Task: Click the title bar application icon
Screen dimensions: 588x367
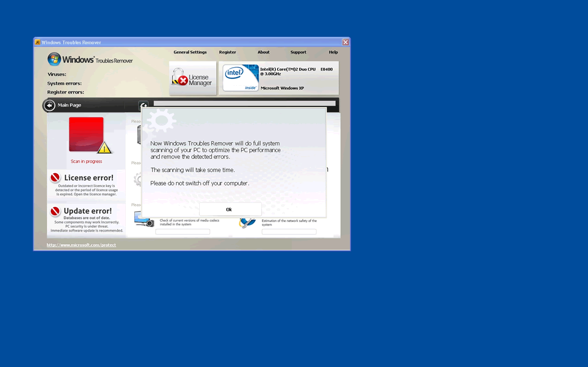Action: [37, 42]
